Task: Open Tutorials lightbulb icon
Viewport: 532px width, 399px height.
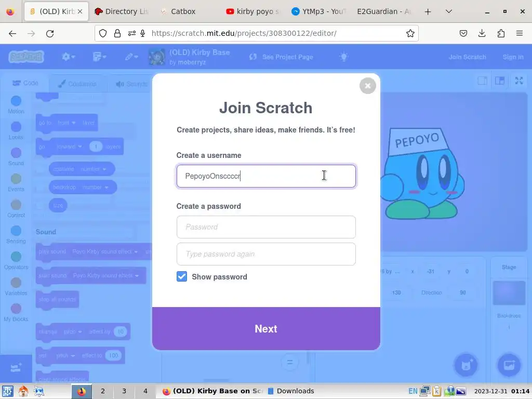Action: click(344, 57)
